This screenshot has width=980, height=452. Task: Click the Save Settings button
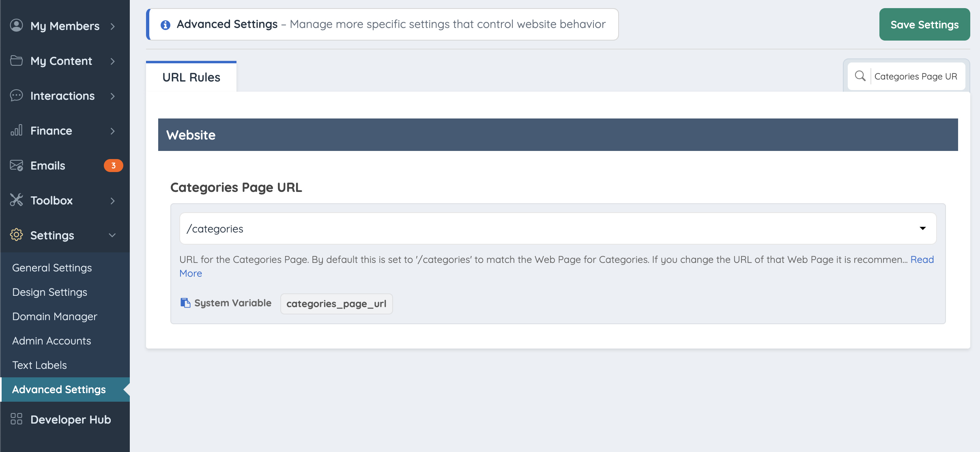[x=924, y=24]
